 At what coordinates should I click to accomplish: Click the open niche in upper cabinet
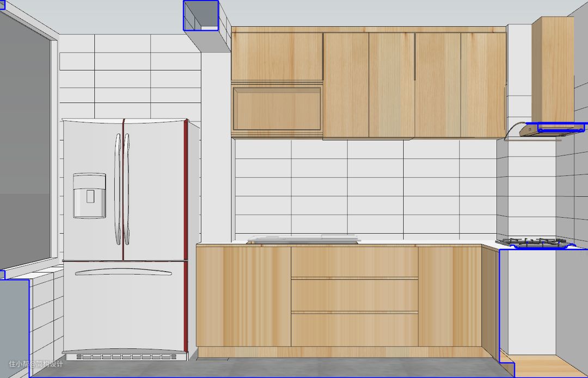pos(277,108)
